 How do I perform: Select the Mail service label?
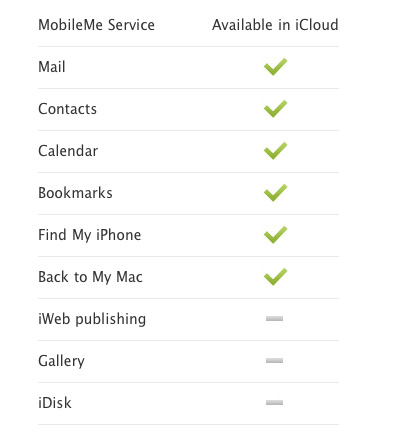tap(52, 67)
